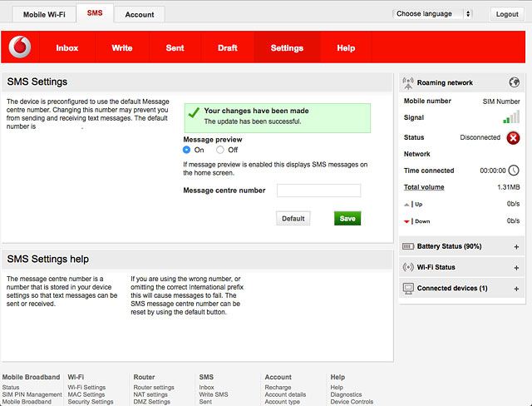Click the Vodafone logo icon
532x406 pixels.
[20, 48]
